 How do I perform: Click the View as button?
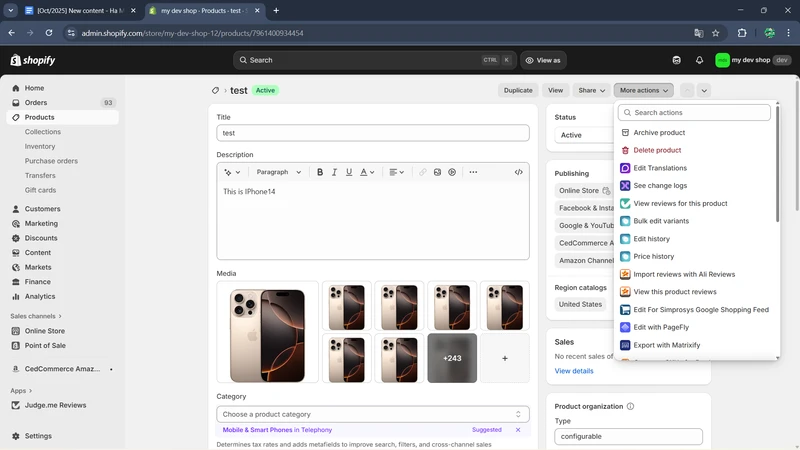tap(543, 60)
